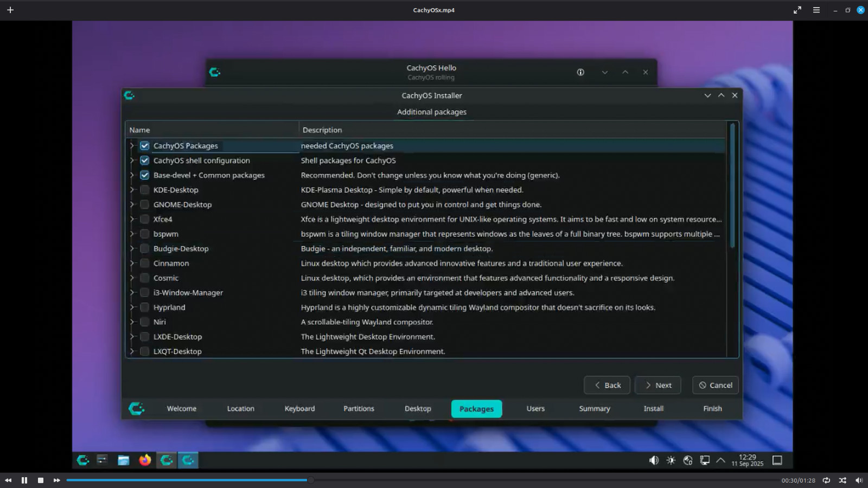
Task: Click the installer sidebar CachyOS logo
Action: (136, 408)
